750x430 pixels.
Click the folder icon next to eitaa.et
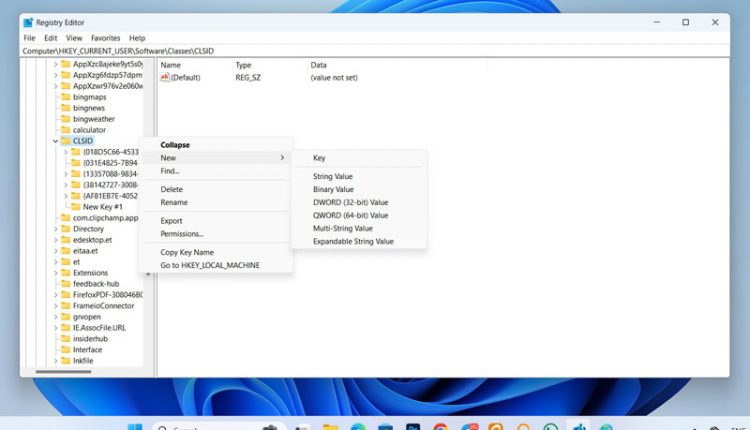click(66, 251)
